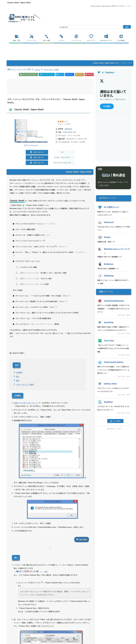Screen dimensions: 136x644
Task: Click the Deskflow software icon
Action: [100, 402]
